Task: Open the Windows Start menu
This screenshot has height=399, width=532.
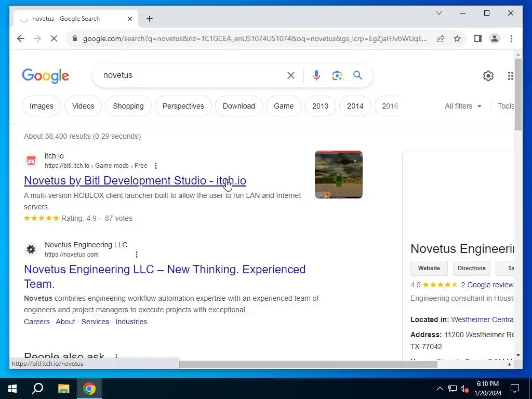Action: point(12,389)
